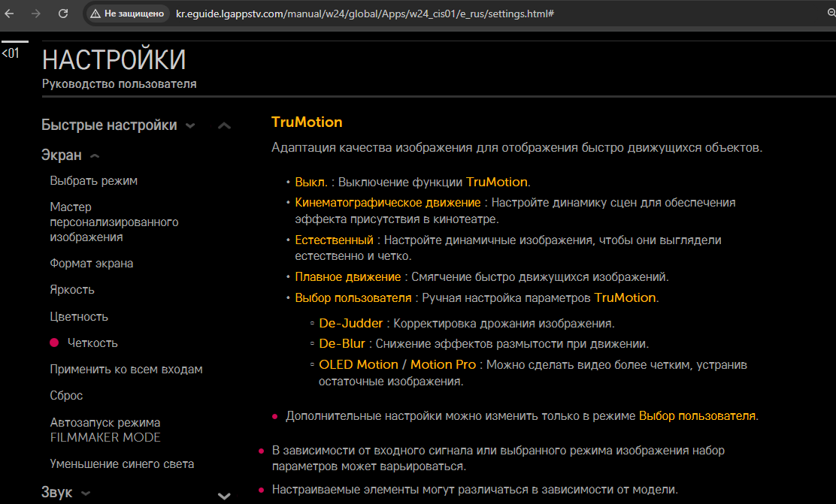The width and height of the screenshot is (836, 504).
Task: Open Применить ко всем входам
Action: (126, 370)
